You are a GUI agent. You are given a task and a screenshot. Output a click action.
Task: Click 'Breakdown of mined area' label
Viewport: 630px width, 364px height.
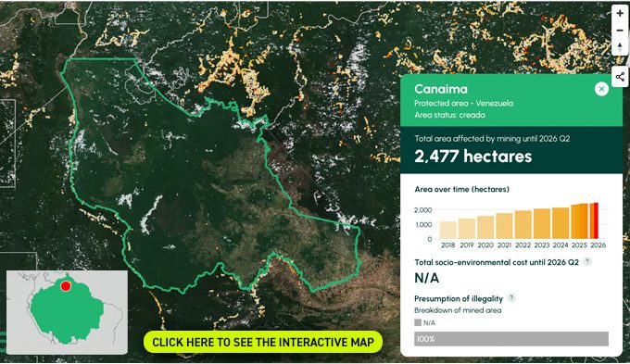[458, 310]
